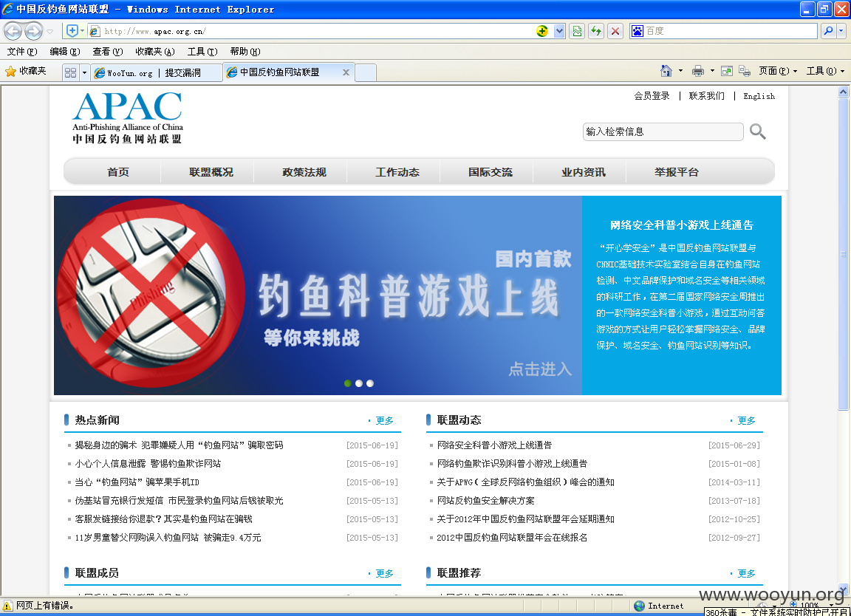Click the 输入检索信息 search field
Viewport: 851px width, 616px height.
pos(663,132)
